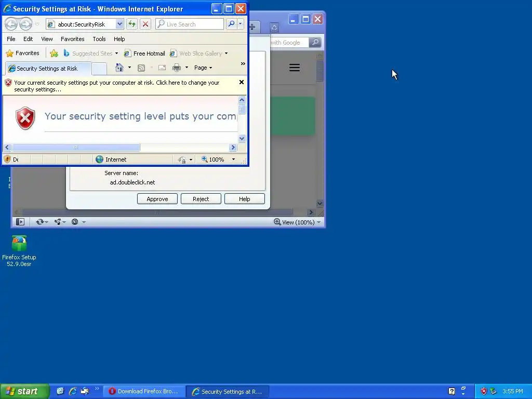532x399 pixels.
Task: Click Opera Unite icon in status bar
Action: (x=57, y=222)
